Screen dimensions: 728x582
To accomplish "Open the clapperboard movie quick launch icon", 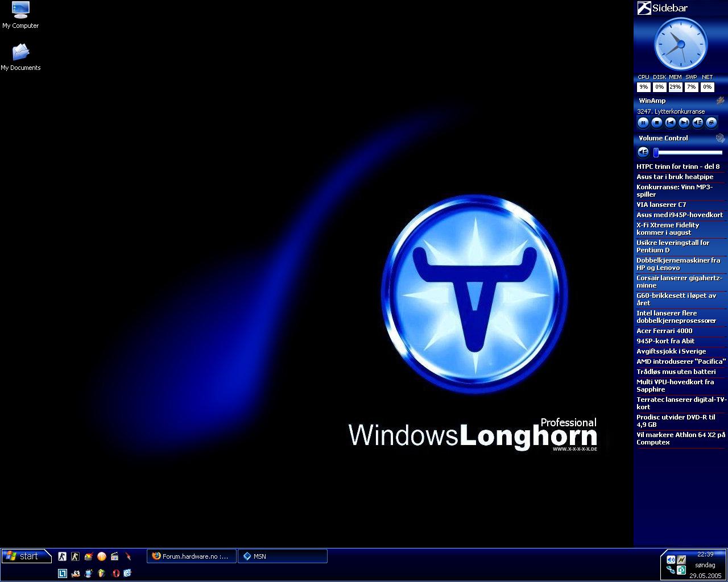I will click(x=115, y=556).
